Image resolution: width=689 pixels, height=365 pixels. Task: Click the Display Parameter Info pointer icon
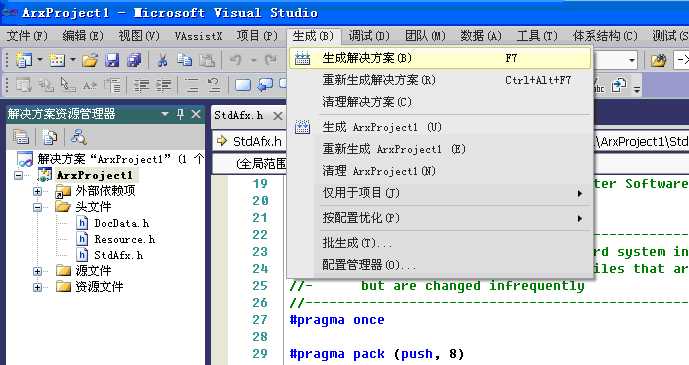(68, 85)
